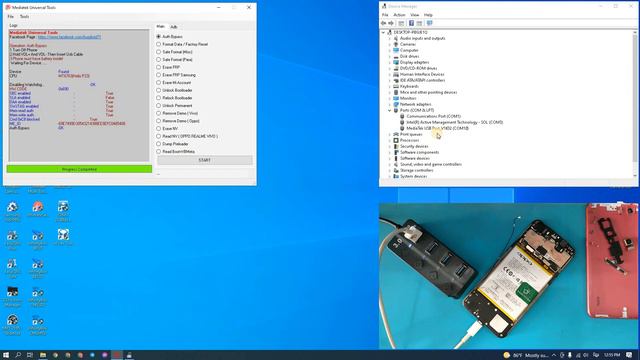Open File menu in Mediatek Universal Tools
640x360 pixels.
[x=11, y=17]
